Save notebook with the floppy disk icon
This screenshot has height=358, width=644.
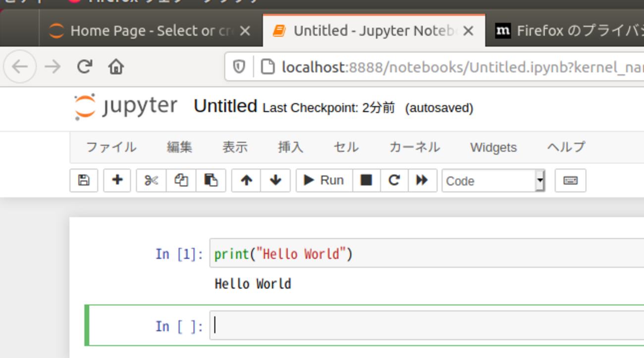[84, 180]
